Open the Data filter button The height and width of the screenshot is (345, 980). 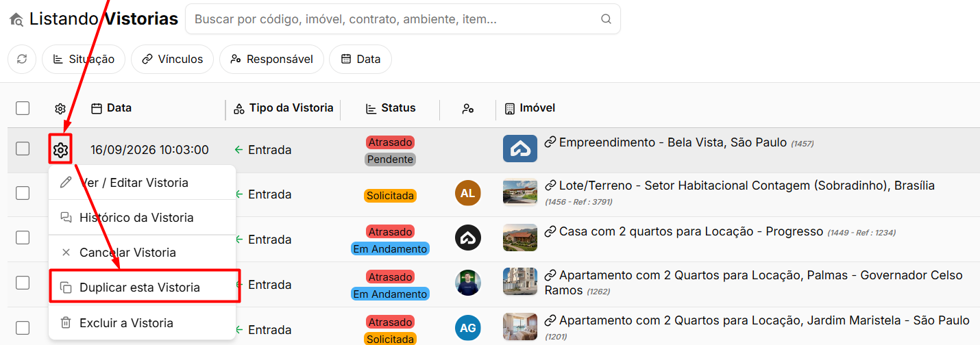360,59
